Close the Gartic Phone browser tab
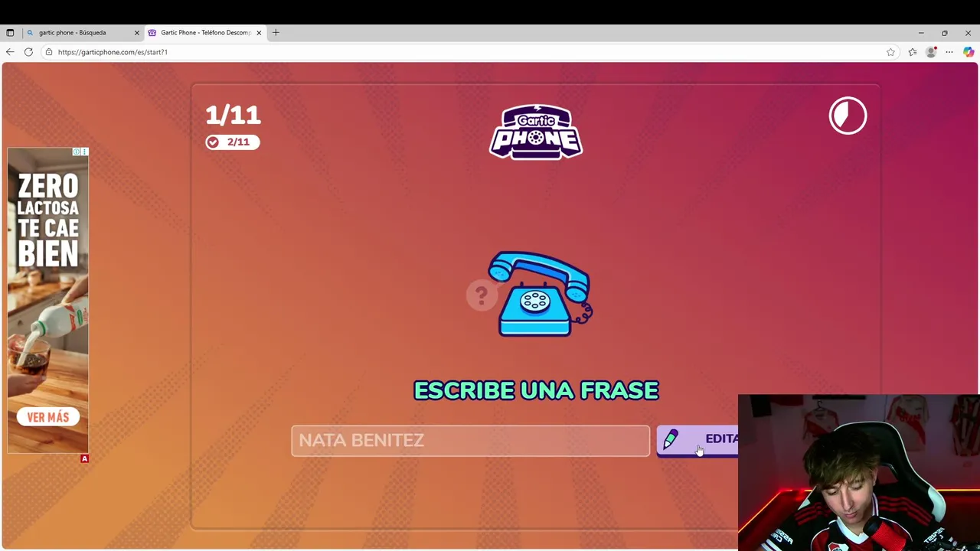Screen dimensions: 980x551 click(259, 33)
